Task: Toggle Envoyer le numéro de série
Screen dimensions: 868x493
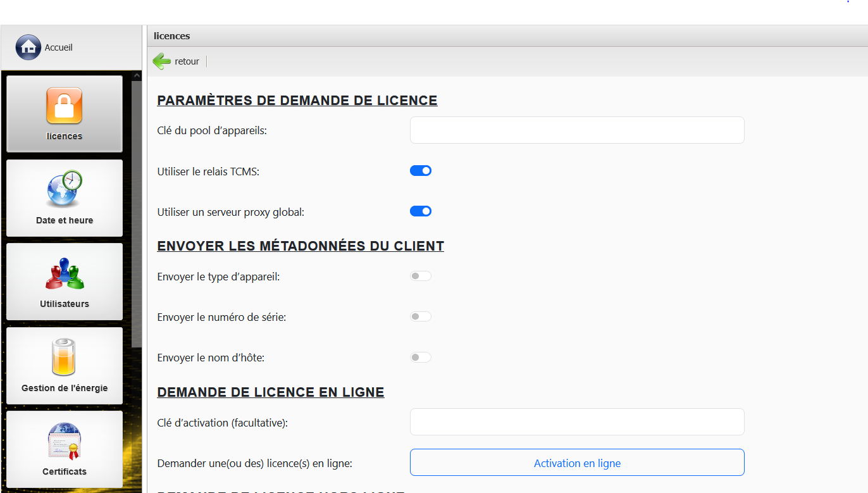Action: coord(421,317)
